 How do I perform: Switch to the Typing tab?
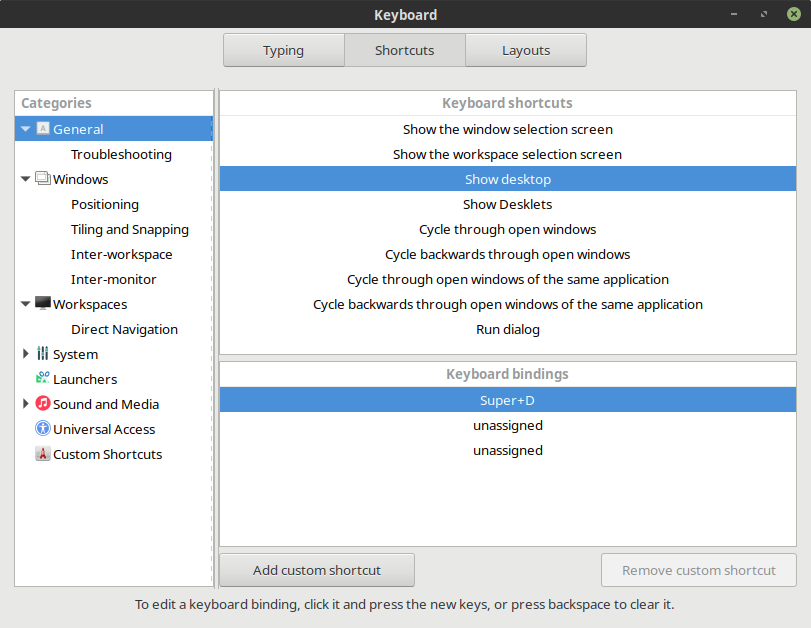(283, 50)
